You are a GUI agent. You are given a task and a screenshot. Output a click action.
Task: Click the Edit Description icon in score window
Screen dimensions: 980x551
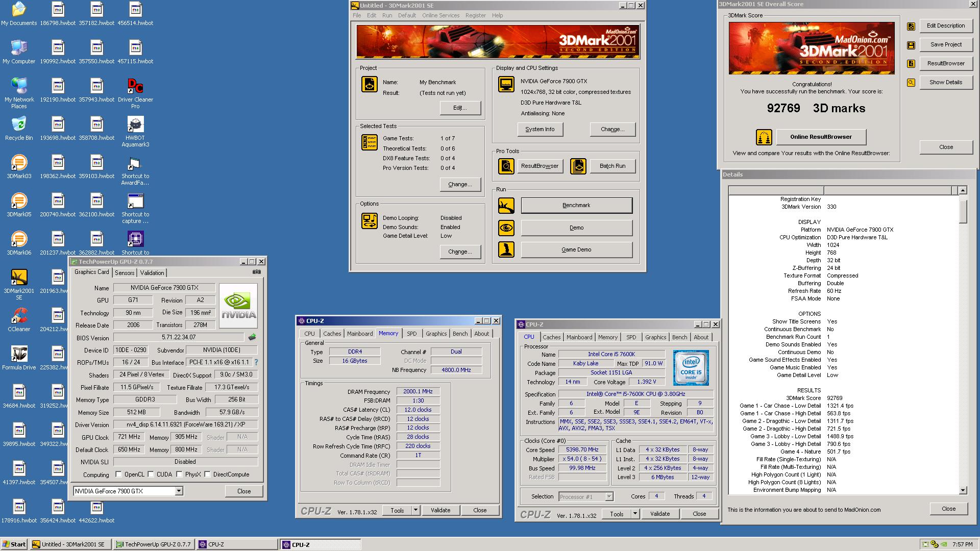(x=911, y=26)
